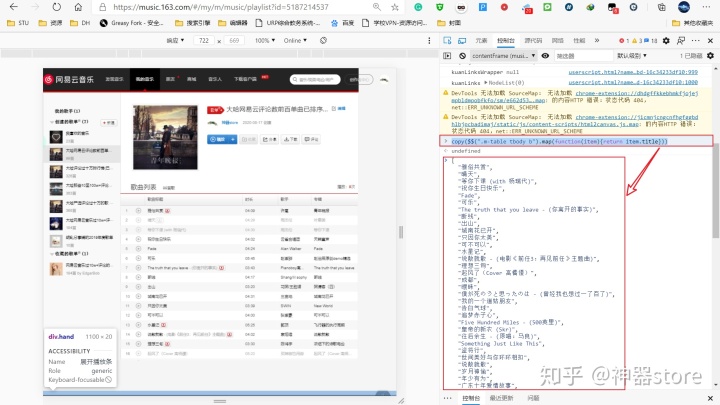Viewport: 720px width, 405px height.
Task: Click the NetEase music search box
Action: click(315, 79)
